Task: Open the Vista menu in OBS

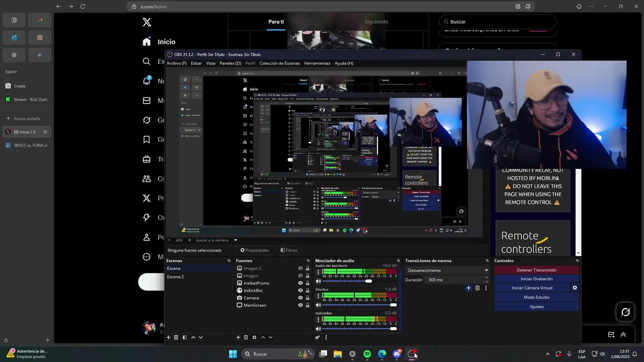Action: click(211, 63)
